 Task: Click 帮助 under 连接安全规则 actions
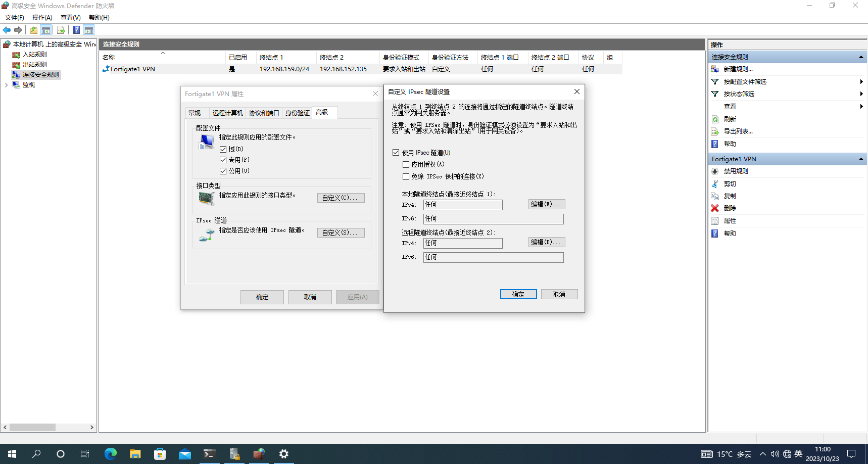coord(730,144)
